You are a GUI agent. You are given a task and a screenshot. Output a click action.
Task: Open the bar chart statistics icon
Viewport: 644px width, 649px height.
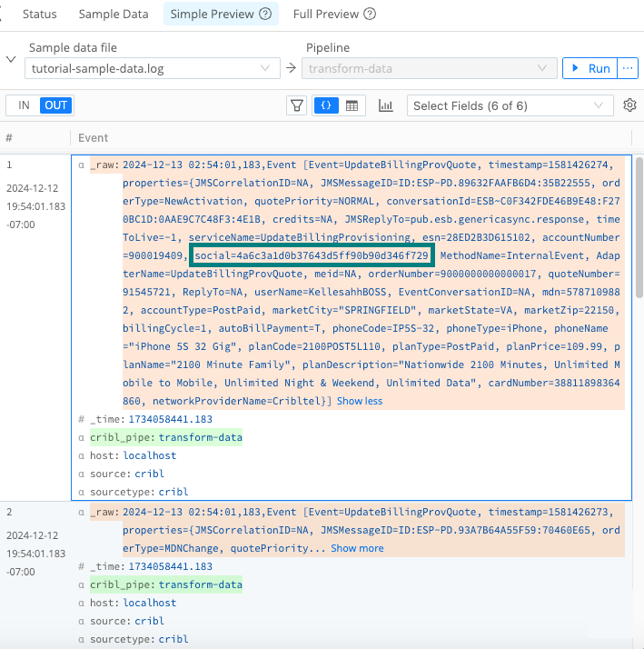386,105
